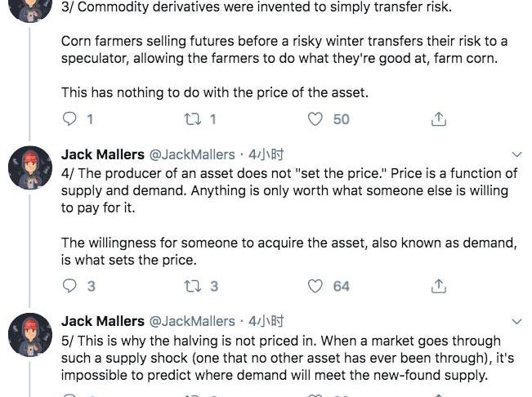Image resolution: width=532 pixels, height=397 pixels.
Task: Like the tweet with 64 likes
Action: pyautogui.click(x=316, y=286)
